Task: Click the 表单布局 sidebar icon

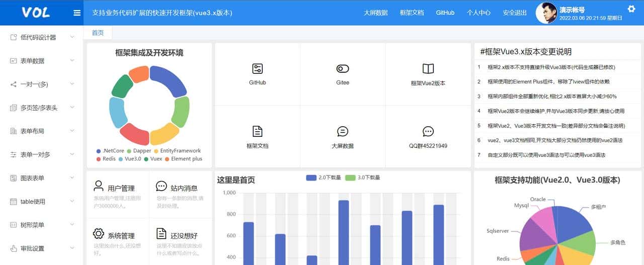Action: [x=14, y=131]
